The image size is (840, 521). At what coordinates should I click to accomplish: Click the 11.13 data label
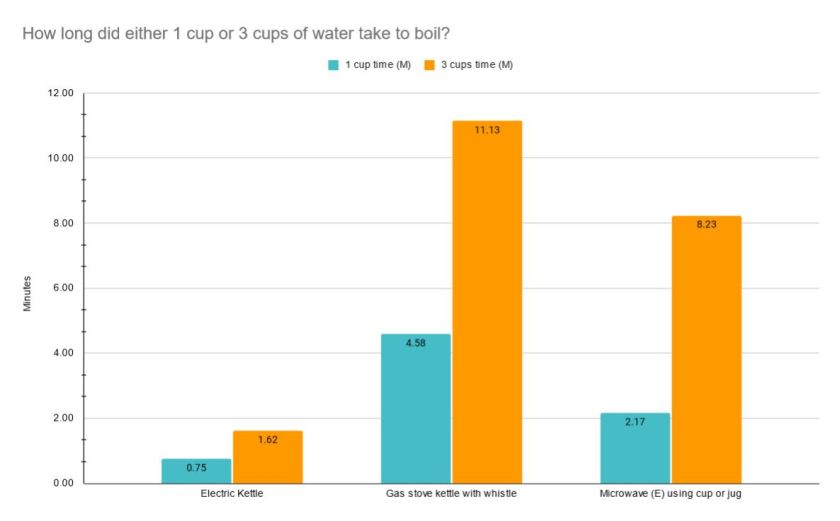pyautogui.click(x=487, y=130)
